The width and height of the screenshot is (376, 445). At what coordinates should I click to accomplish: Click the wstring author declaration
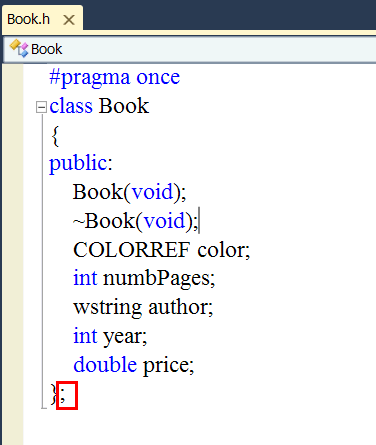(143, 307)
